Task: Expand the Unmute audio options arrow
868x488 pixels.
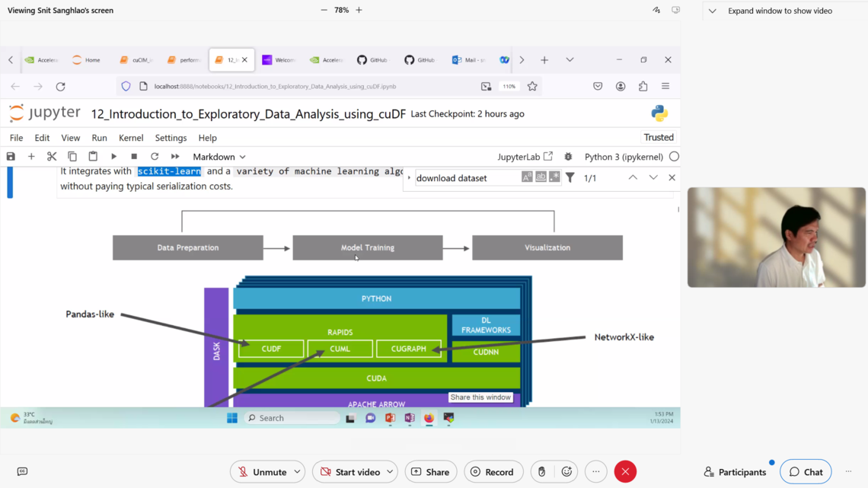Action: pos(297,472)
